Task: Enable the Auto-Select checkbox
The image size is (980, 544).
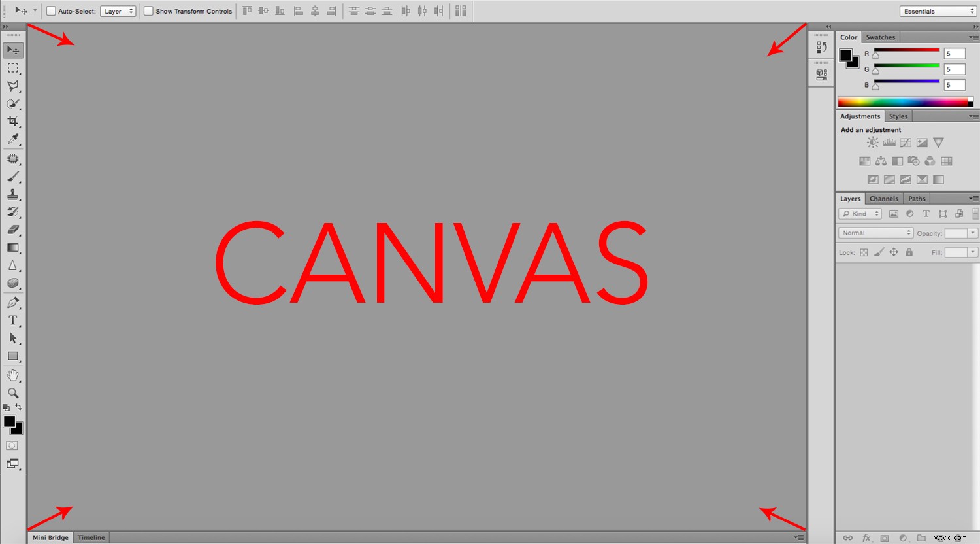Action: click(51, 11)
